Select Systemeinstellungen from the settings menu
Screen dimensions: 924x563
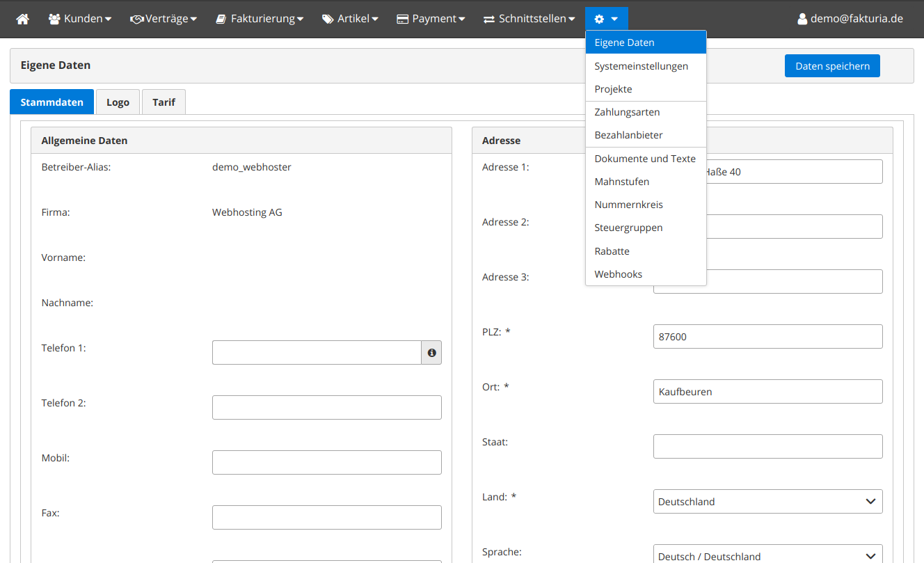tap(641, 66)
